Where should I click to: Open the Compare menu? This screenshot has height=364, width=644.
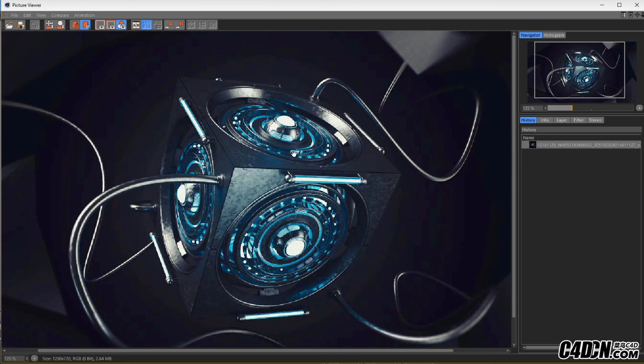(x=60, y=15)
